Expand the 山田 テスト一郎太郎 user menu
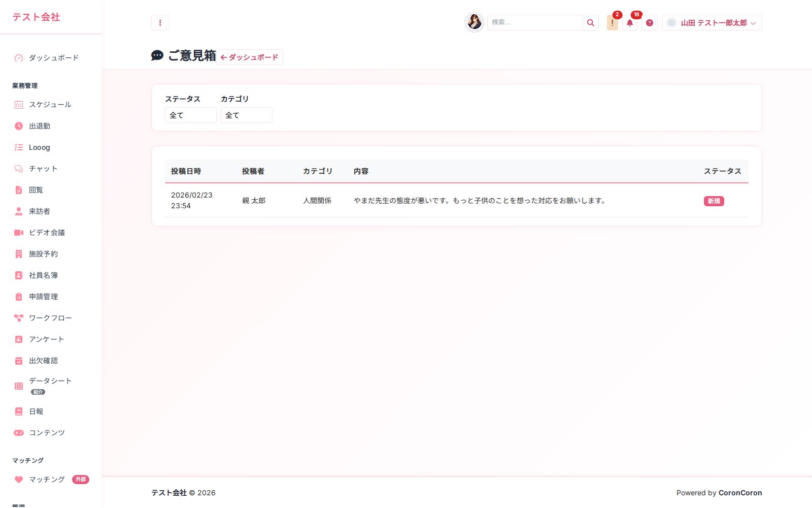The height and width of the screenshot is (508, 812). pyautogui.click(x=712, y=23)
